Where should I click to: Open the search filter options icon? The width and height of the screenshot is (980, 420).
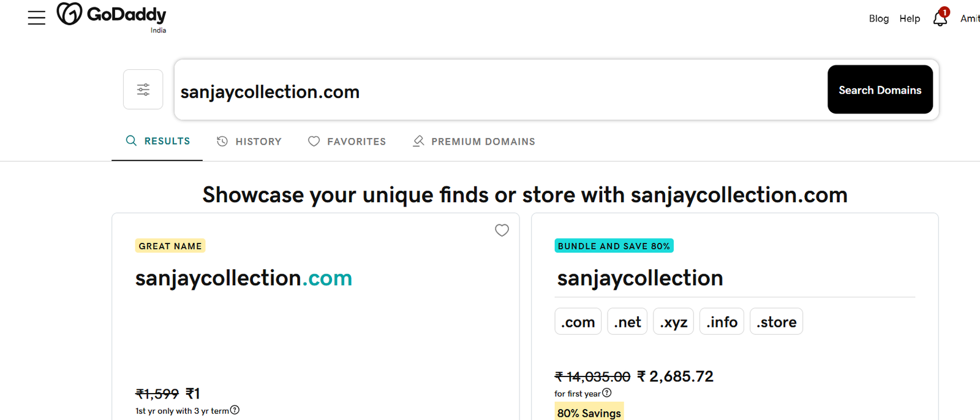click(x=143, y=90)
